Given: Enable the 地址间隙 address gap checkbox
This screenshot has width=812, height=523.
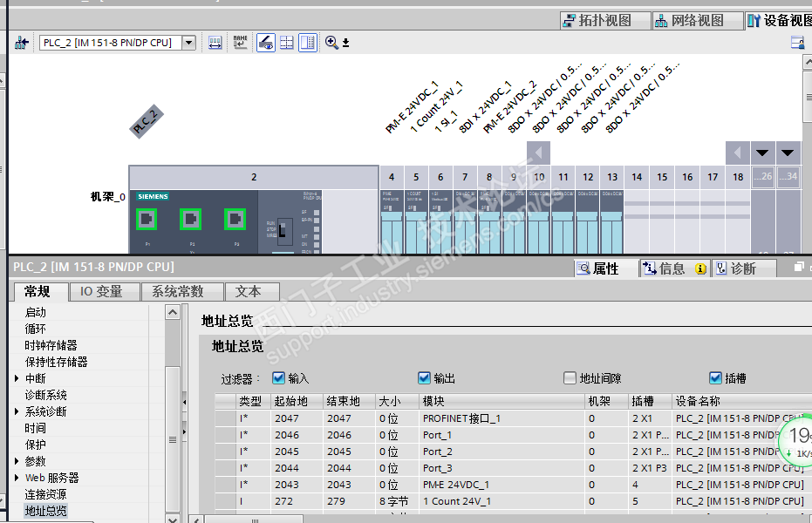Looking at the screenshot, I should coord(570,378).
